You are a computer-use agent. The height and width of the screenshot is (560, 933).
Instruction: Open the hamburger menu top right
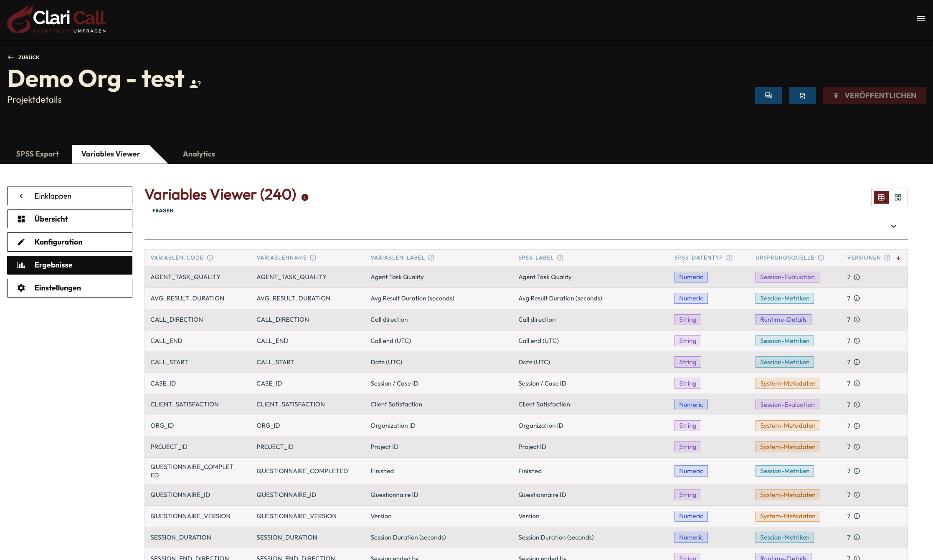click(920, 19)
